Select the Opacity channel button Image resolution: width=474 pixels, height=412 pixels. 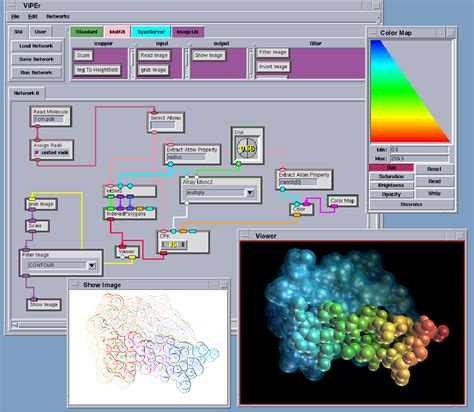pos(391,194)
